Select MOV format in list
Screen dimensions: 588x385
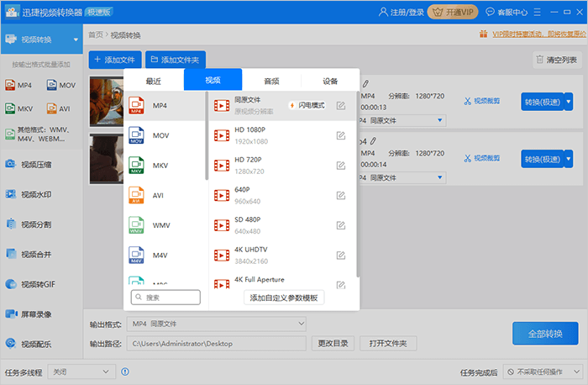(165, 135)
